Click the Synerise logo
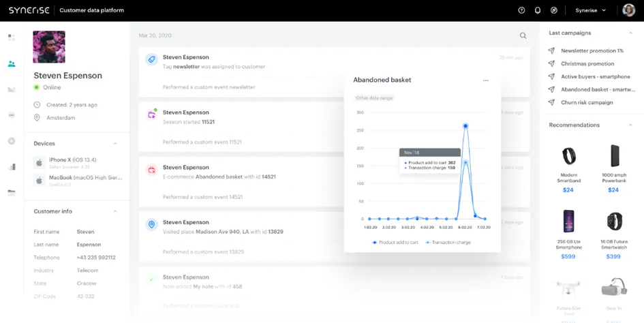Screen dimensions: 644x323 click(29, 10)
